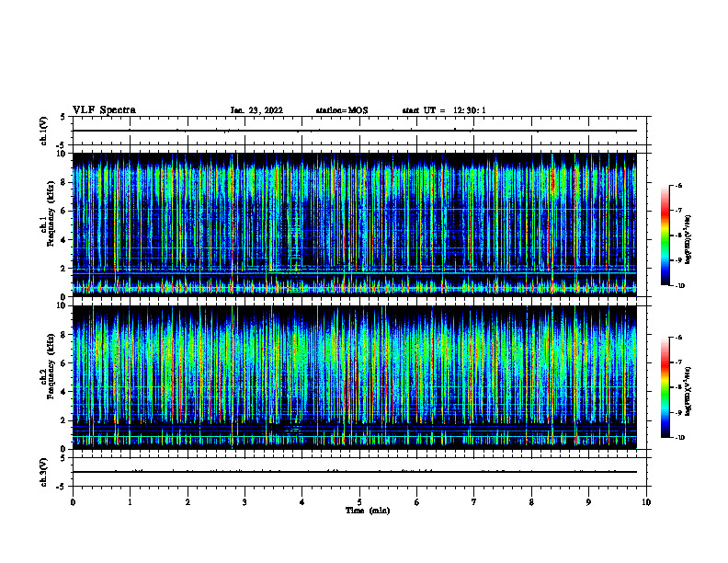Viewport: 728px width, 563px height.
Task: Click time axis tick label "2"
Action: coord(188,502)
